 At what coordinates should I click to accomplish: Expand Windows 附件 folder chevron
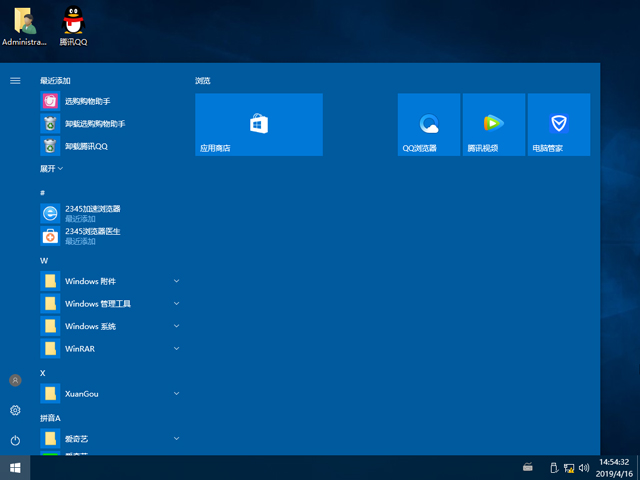click(177, 281)
